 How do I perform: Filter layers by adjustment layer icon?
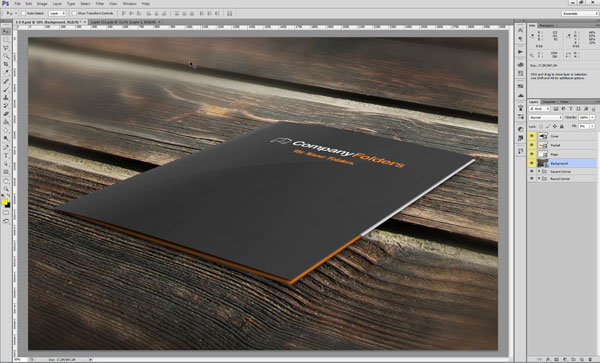tap(563, 109)
